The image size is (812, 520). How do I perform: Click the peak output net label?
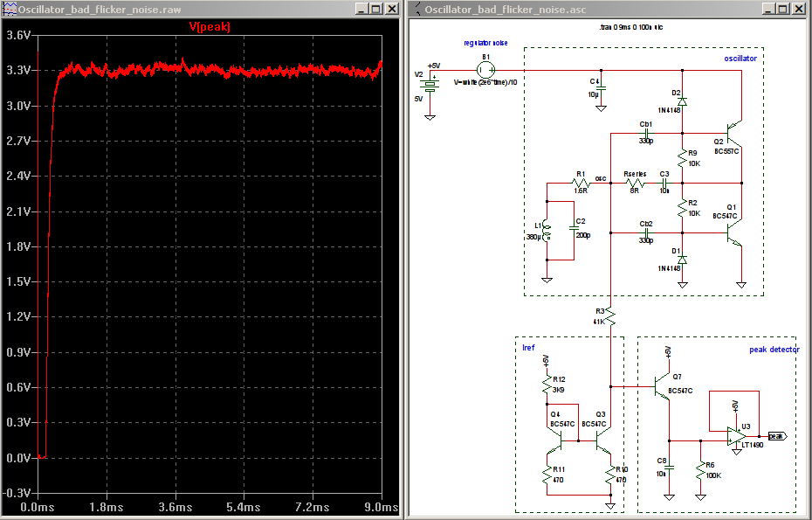pyautogui.click(x=775, y=435)
